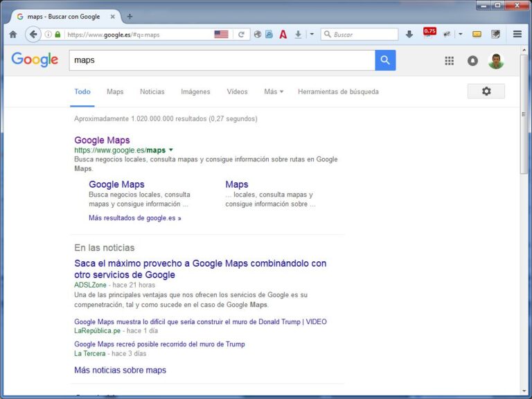Click the browser back arrow
This screenshot has width=532, height=399.
coord(33,34)
